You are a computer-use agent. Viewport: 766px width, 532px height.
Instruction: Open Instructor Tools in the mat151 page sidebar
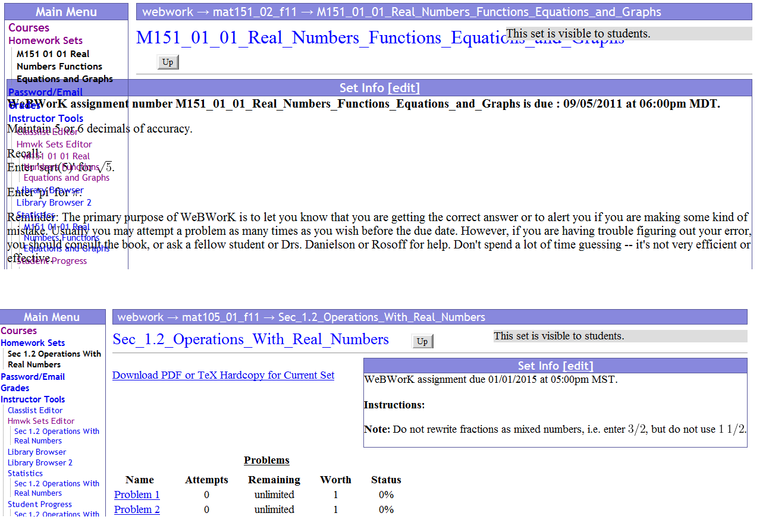(46, 118)
